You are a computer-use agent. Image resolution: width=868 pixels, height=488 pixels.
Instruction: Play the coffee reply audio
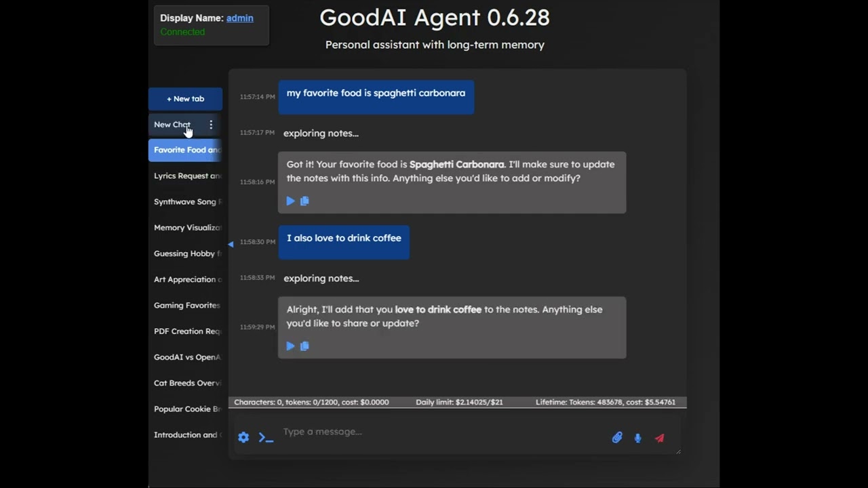290,346
